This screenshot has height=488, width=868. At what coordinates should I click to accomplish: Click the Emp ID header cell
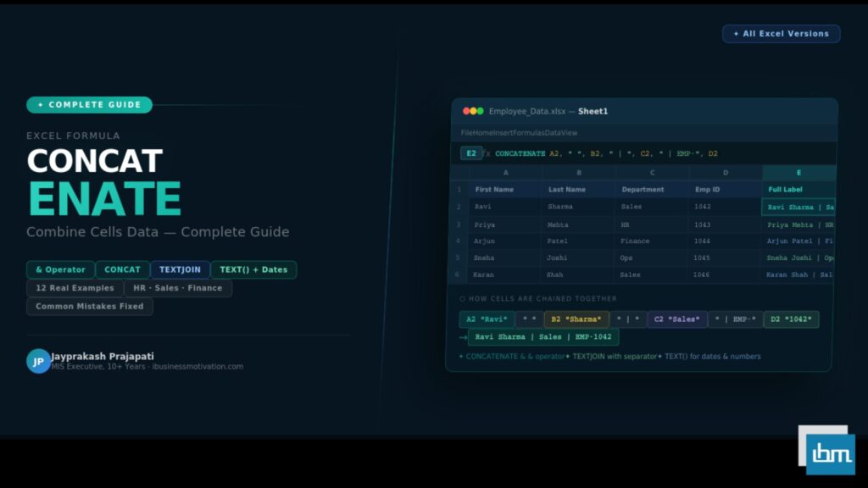click(726, 189)
